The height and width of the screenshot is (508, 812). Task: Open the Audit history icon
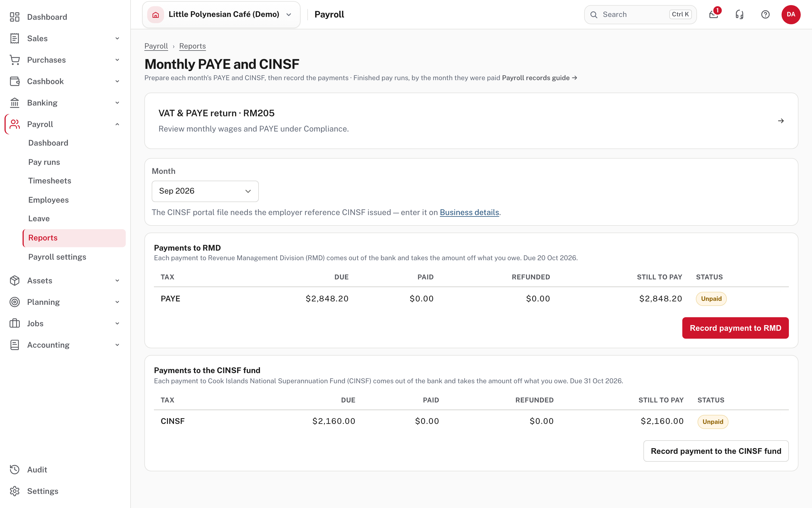[x=14, y=470]
